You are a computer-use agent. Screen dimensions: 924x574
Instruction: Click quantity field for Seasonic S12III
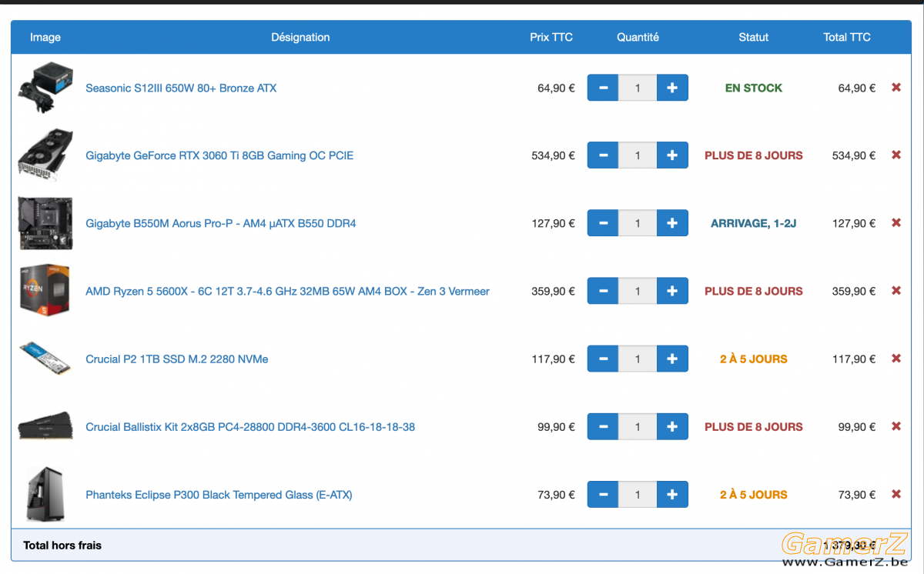pyautogui.click(x=638, y=88)
